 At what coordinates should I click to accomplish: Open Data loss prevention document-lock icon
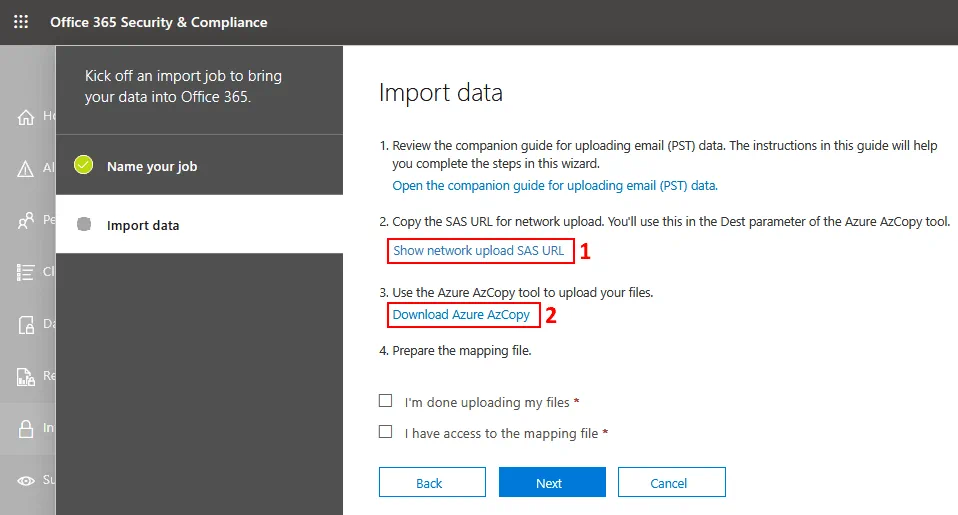[x=27, y=324]
